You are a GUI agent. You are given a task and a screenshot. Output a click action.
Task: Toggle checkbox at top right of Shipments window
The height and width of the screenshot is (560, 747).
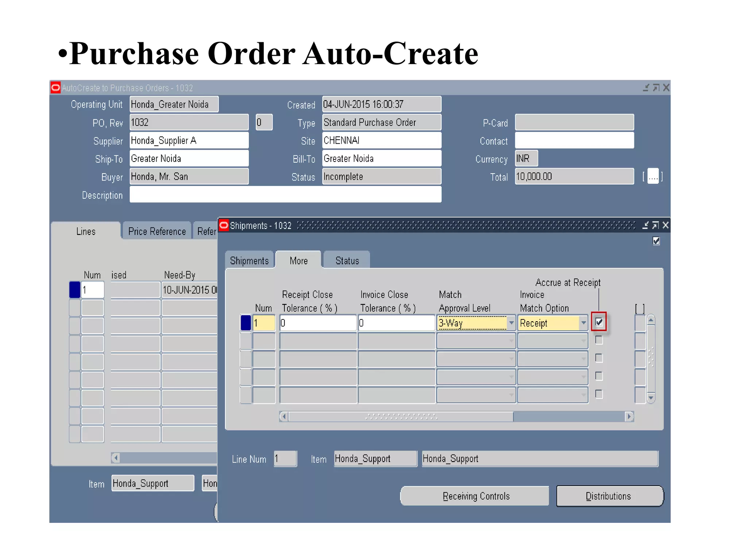coord(656,241)
